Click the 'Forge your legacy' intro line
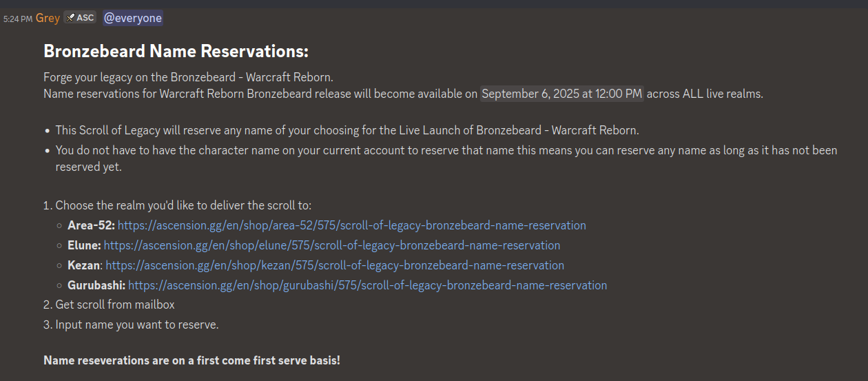This screenshot has height=381, width=868. (x=188, y=77)
